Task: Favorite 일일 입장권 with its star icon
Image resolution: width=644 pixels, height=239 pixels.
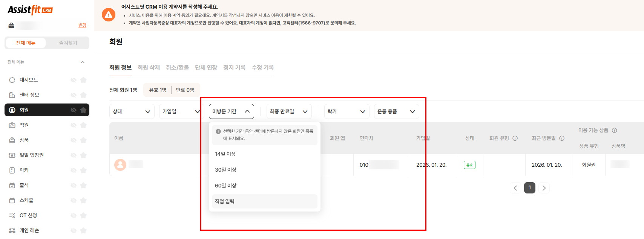Action: (x=83, y=155)
